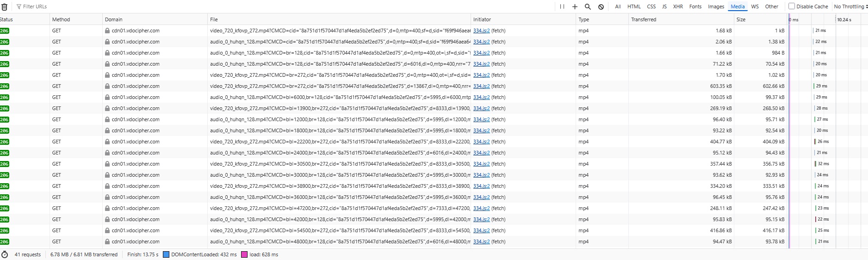Viewport: 868px width, 260px height.
Task: Open the request blocking panel
Action: pyautogui.click(x=601, y=6)
